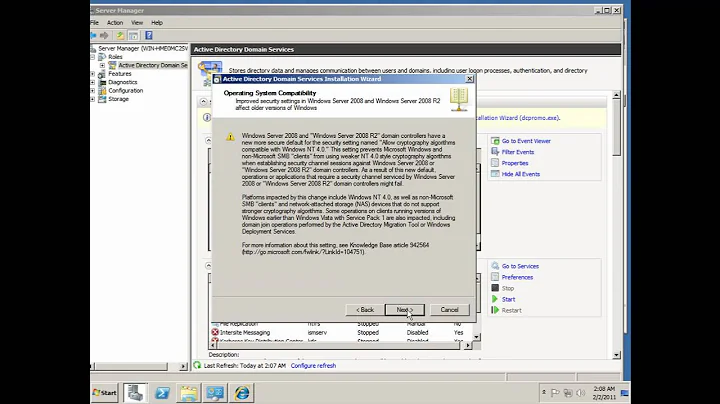Open events Properties link

point(515,163)
